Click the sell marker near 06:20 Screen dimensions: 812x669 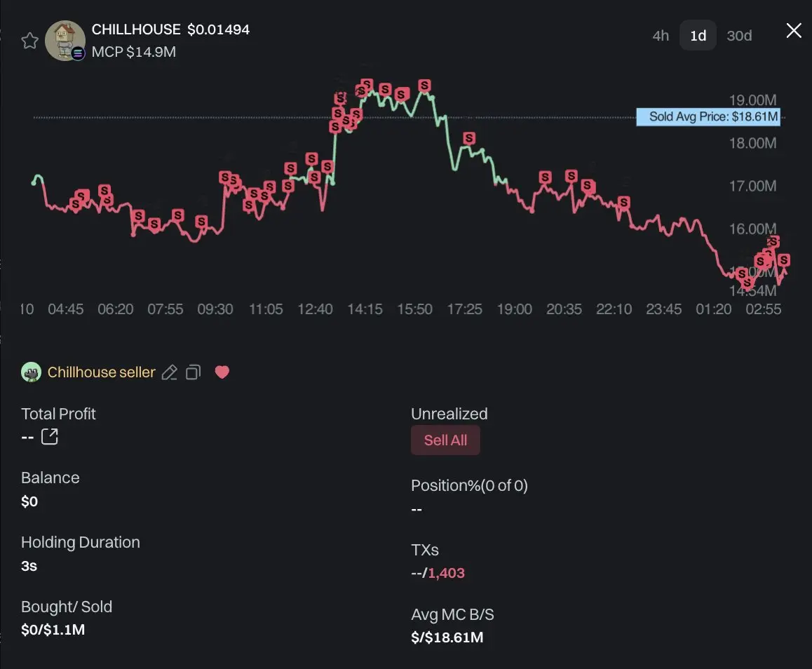tap(104, 191)
